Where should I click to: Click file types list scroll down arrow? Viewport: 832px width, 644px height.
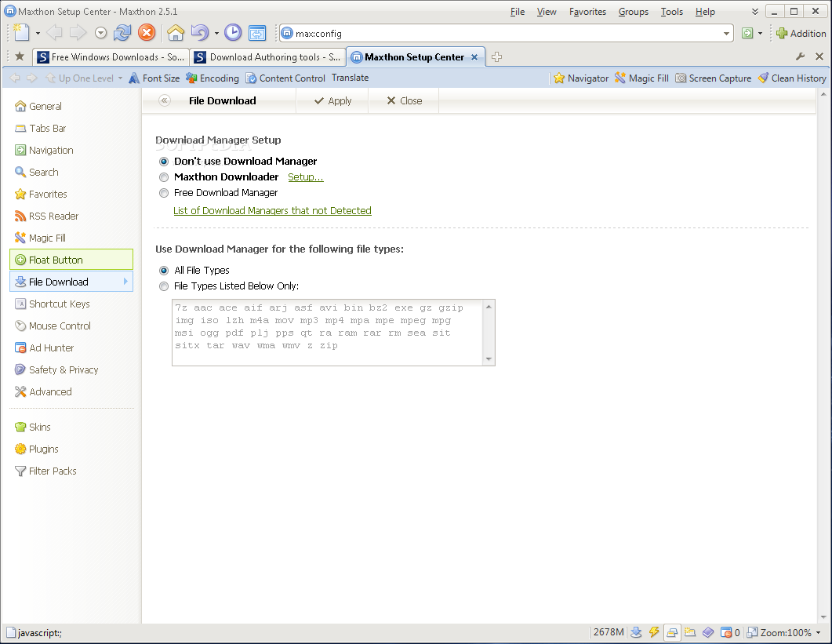point(489,359)
